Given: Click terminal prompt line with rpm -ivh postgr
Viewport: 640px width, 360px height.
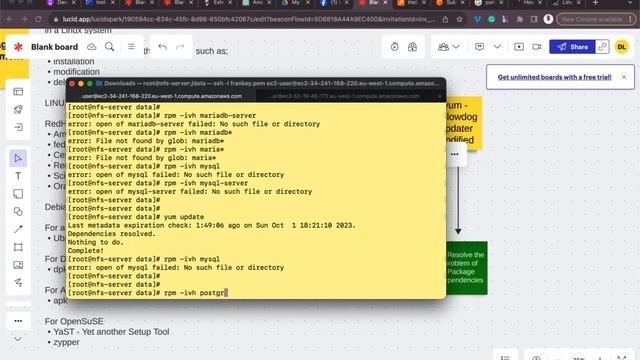Looking at the screenshot, I should (148, 293).
